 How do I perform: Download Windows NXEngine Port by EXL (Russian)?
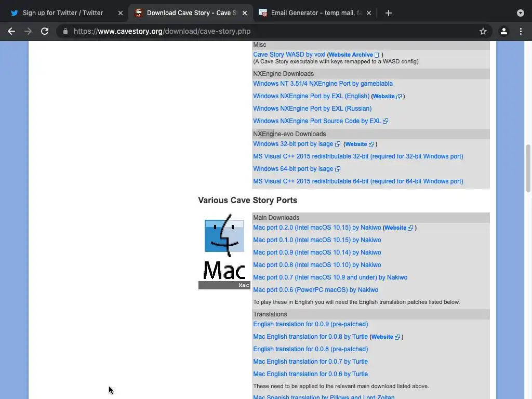click(x=312, y=109)
